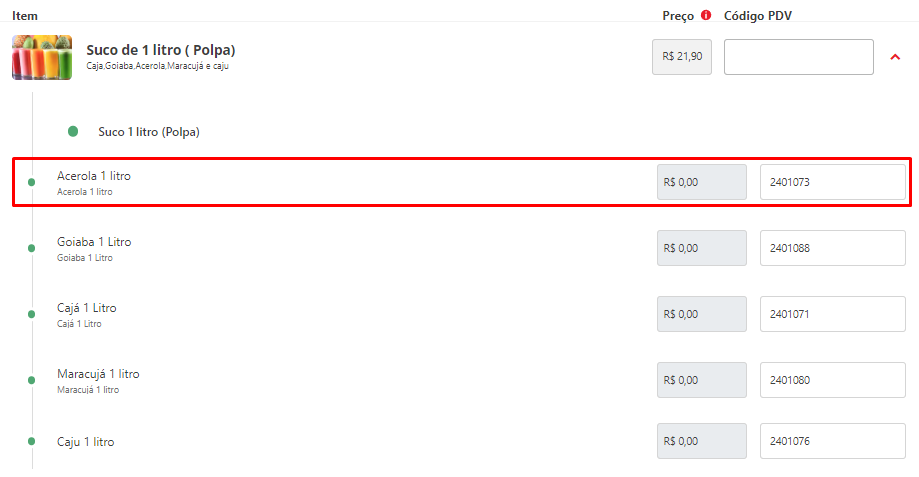This screenshot has height=477, width=919.
Task: Edit the PDV code field containing 2401076
Action: [833, 441]
